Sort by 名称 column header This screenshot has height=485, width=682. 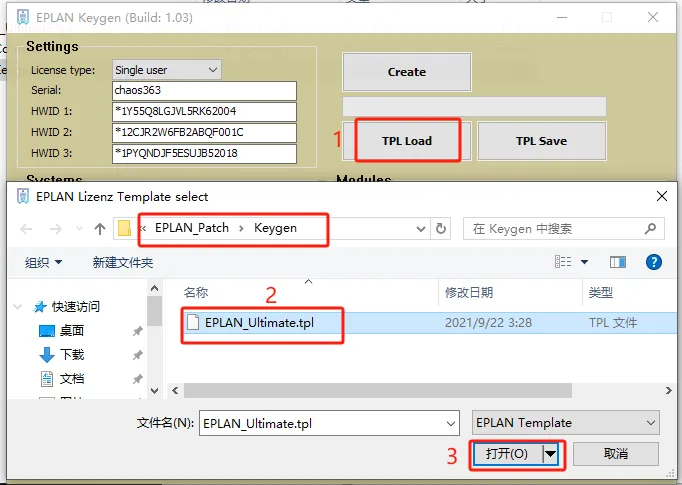[196, 292]
